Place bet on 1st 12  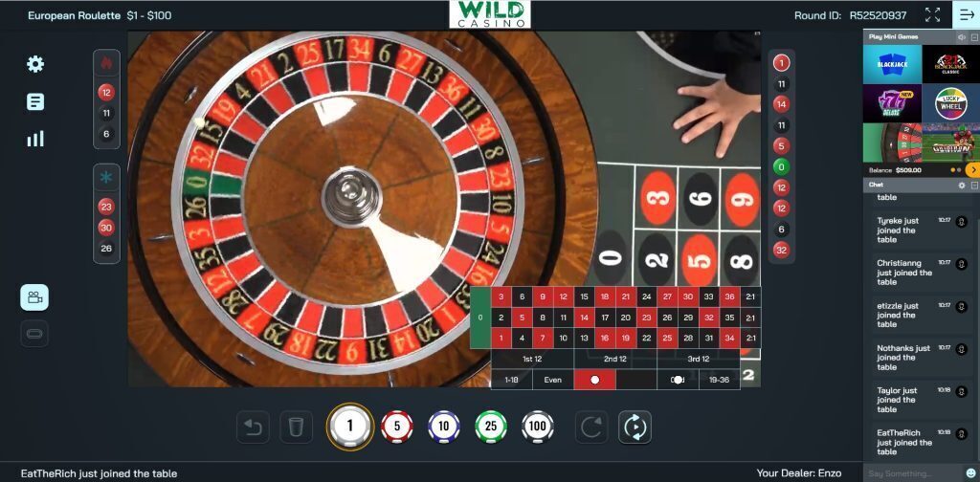[x=532, y=359]
